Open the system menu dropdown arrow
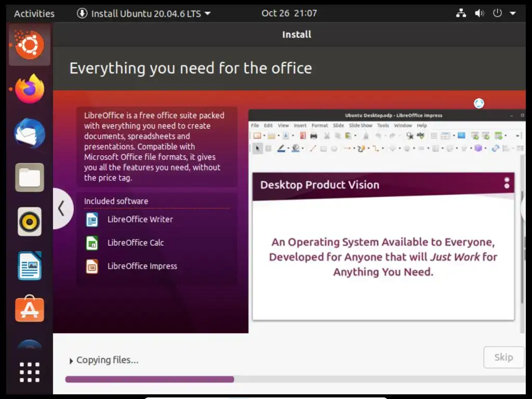 click(513, 13)
